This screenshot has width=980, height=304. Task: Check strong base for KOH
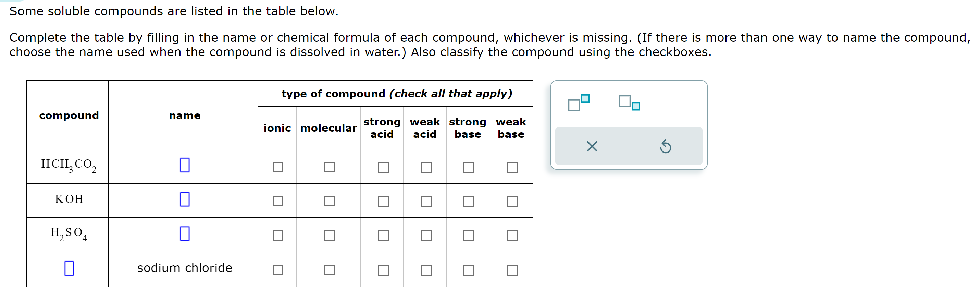(x=469, y=201)
